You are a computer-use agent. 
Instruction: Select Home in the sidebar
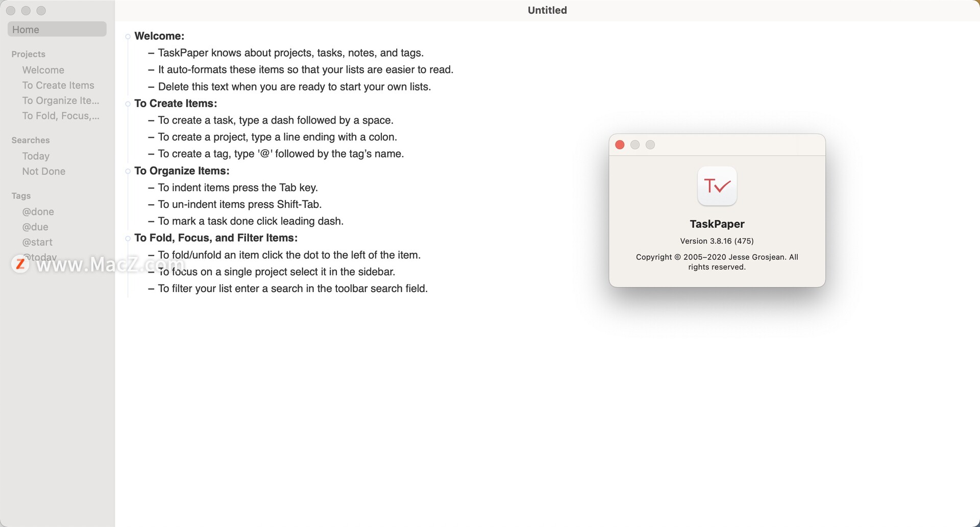pyautogui.click(x=57, y=29)
